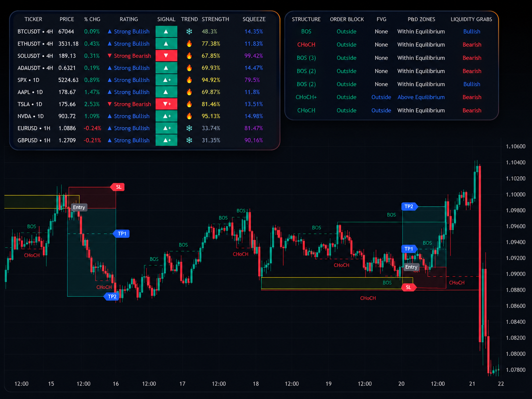Click the SL label on the long trade
The height and width of the screenshot is (399, 532).
tap(409, 287)
